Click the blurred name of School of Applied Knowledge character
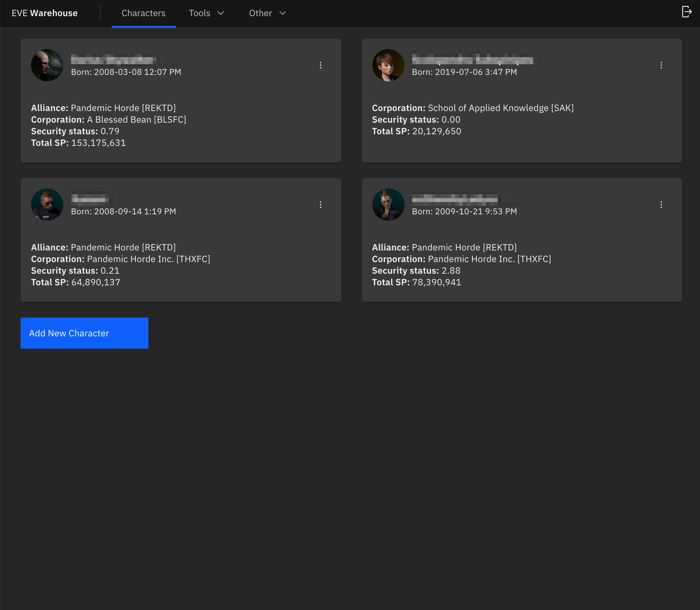The width and height of the screenshot is (700, 610). 473,60
